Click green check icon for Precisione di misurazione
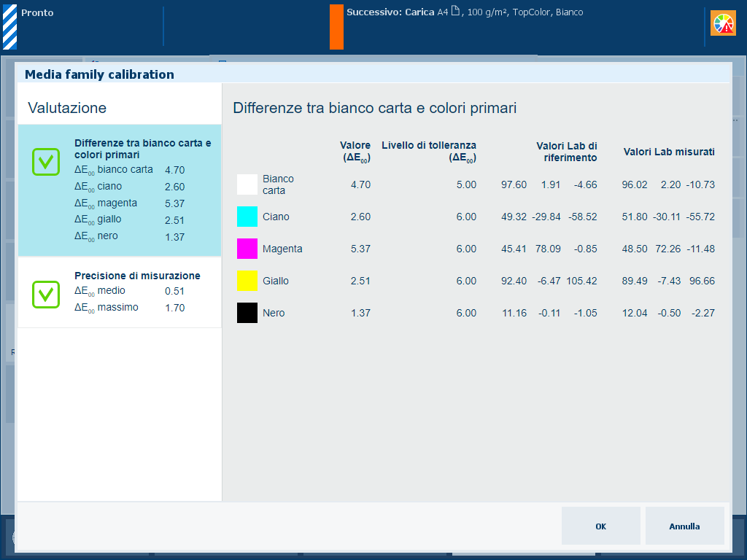 [46, 295]
